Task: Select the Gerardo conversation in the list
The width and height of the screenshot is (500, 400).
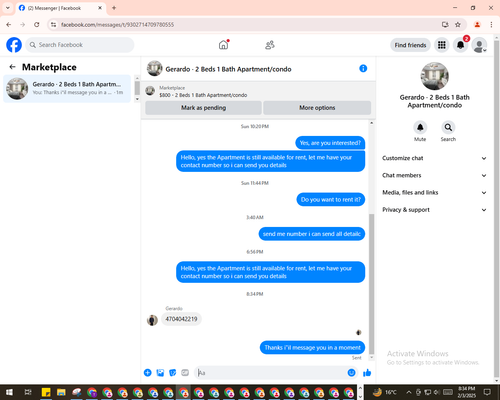Action: (x=67, y=88)
